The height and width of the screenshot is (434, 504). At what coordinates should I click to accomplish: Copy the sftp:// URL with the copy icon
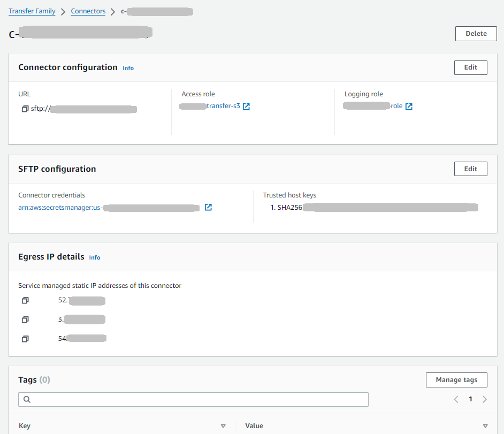coord(25,109)
